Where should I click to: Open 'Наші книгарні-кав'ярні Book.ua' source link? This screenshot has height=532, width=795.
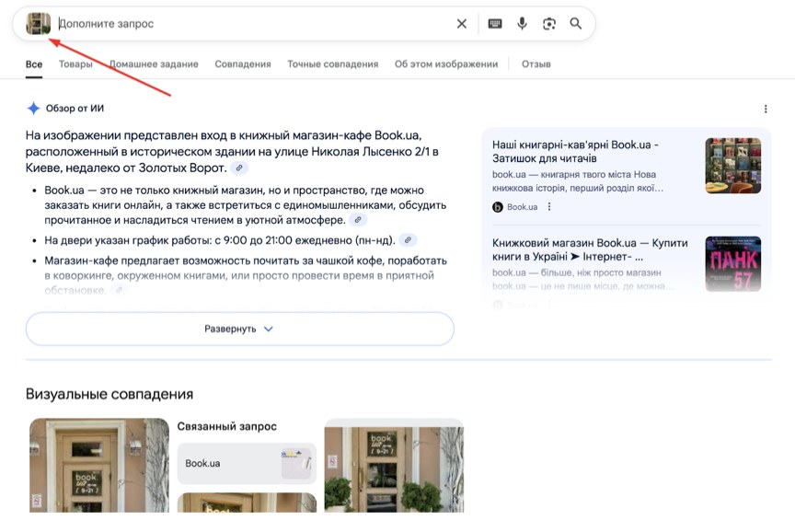pos(575,152)
